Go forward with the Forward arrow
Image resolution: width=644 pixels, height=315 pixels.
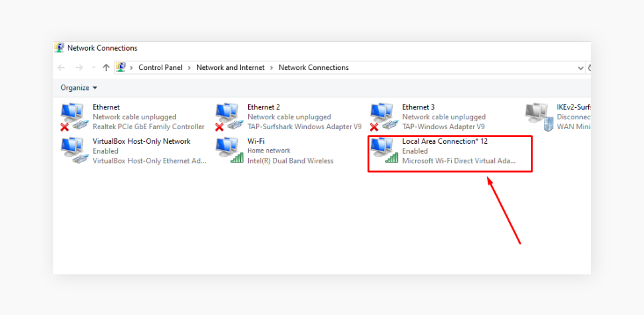pos(79,67)
